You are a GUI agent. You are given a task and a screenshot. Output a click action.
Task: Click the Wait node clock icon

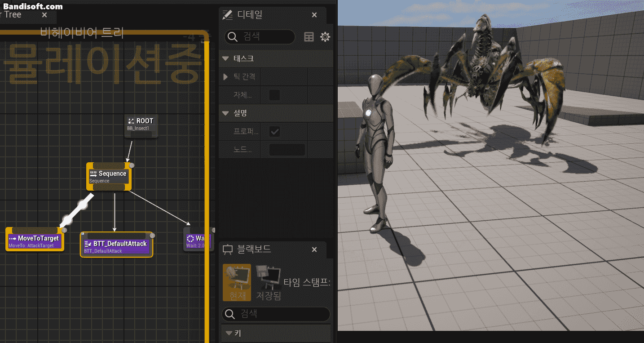[x=190, y=238]
